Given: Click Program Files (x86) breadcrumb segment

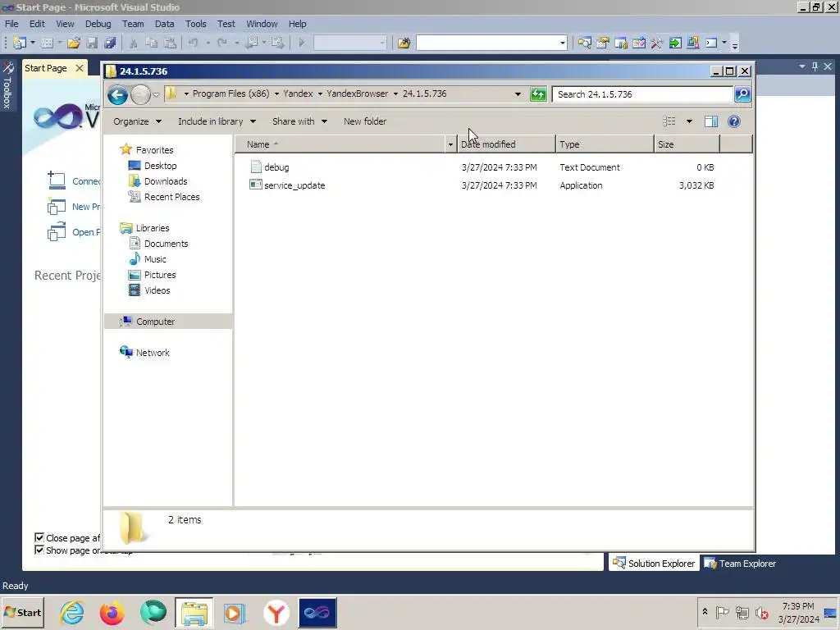Looking at the screenshot, I should 231,94.
